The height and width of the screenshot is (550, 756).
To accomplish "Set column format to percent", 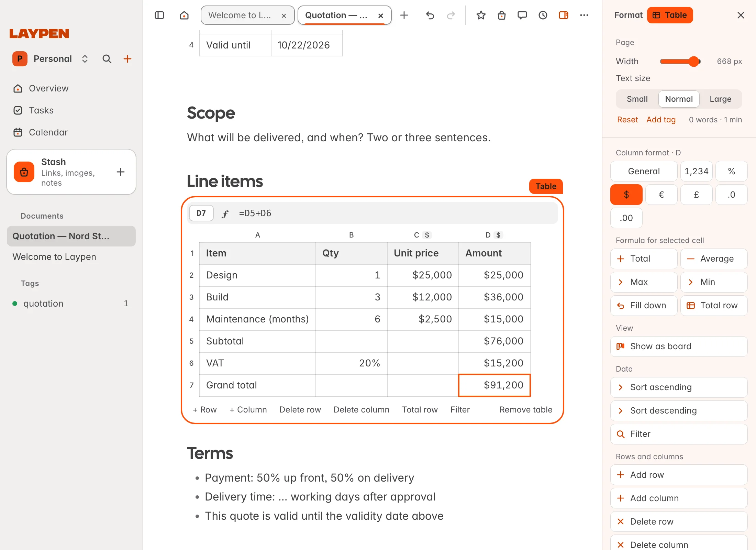I will (x=731, y=171).
